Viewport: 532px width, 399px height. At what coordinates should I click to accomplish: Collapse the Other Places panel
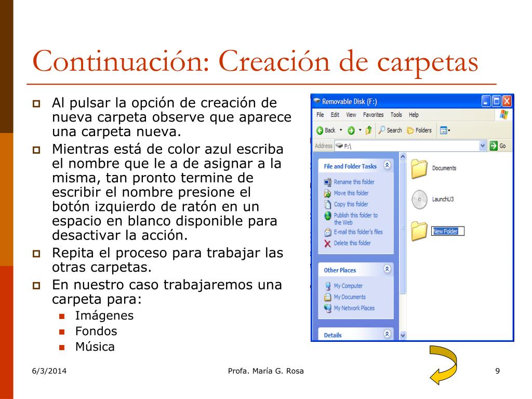click(x=387, y=269)
